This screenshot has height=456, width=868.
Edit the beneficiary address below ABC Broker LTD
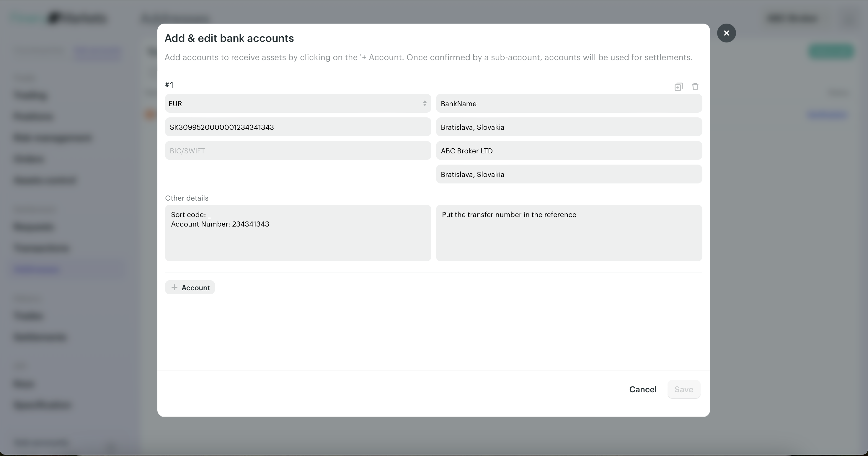(x=569, y=174)
